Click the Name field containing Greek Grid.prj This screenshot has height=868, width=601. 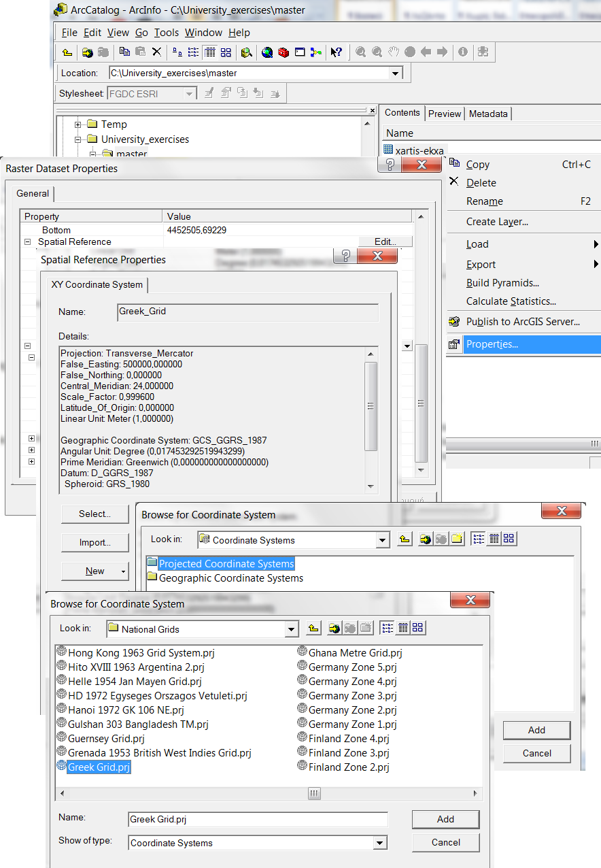click(258, 819)
